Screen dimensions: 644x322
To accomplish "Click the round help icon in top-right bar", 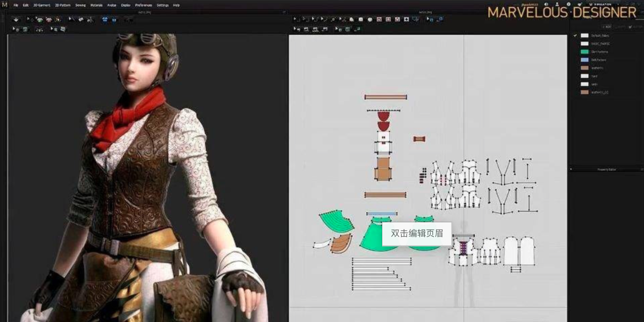I will [568, 4].
